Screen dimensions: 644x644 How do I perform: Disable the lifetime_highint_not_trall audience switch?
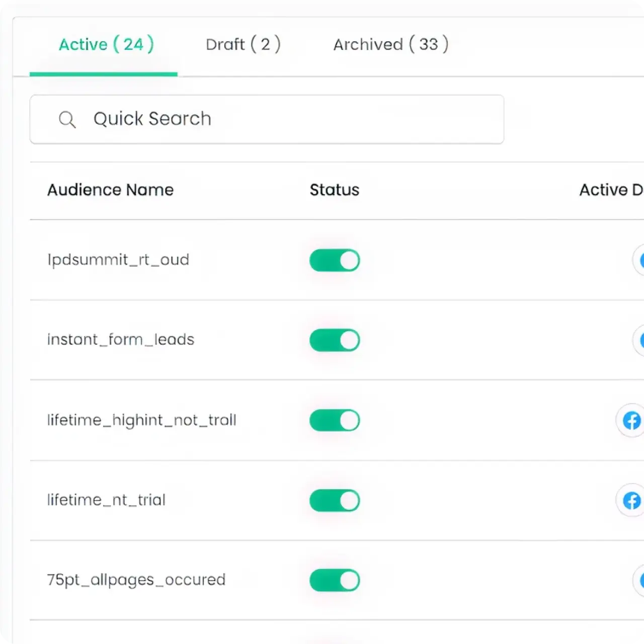tap(335, 421)
